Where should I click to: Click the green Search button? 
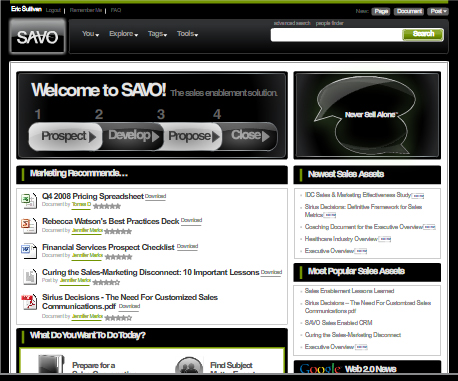pyautogui.click(x=423, y=34)
